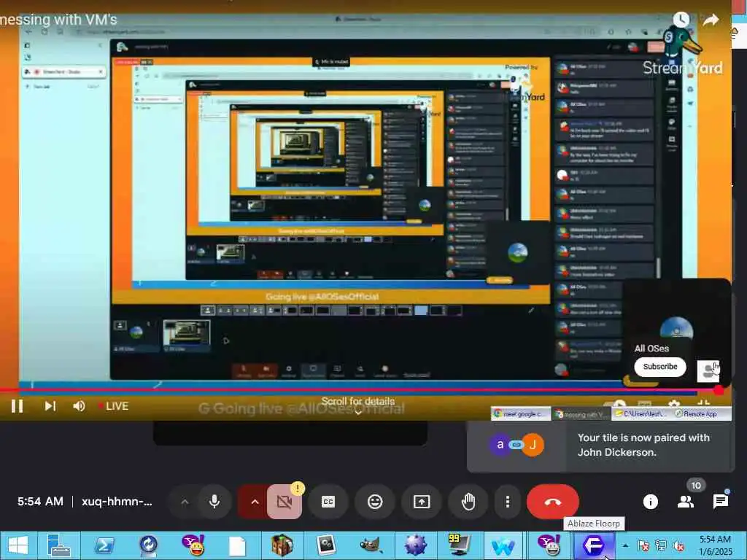Leave the call with red hang-up button
Viewport: 747px width, 560px height.
coord(553,502)
